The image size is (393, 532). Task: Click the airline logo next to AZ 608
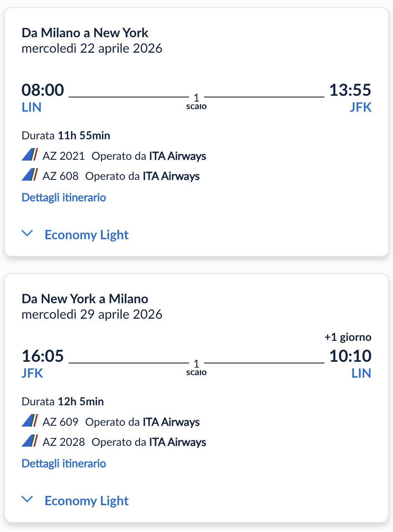30,176
